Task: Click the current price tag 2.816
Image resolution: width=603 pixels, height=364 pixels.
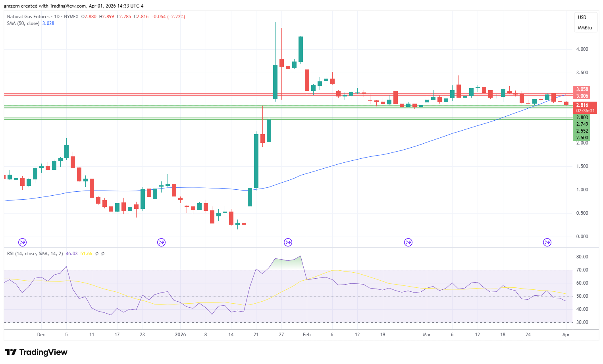Action: coord(582,105)
